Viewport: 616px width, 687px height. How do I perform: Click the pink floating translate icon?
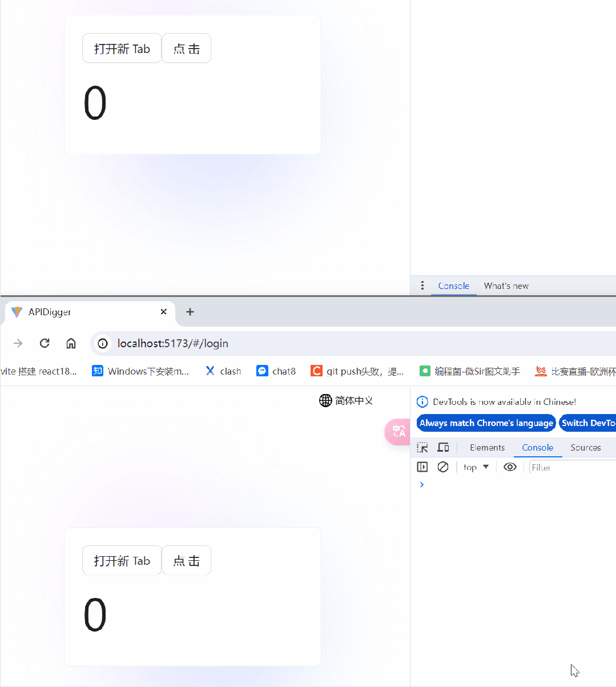(398, 431)
